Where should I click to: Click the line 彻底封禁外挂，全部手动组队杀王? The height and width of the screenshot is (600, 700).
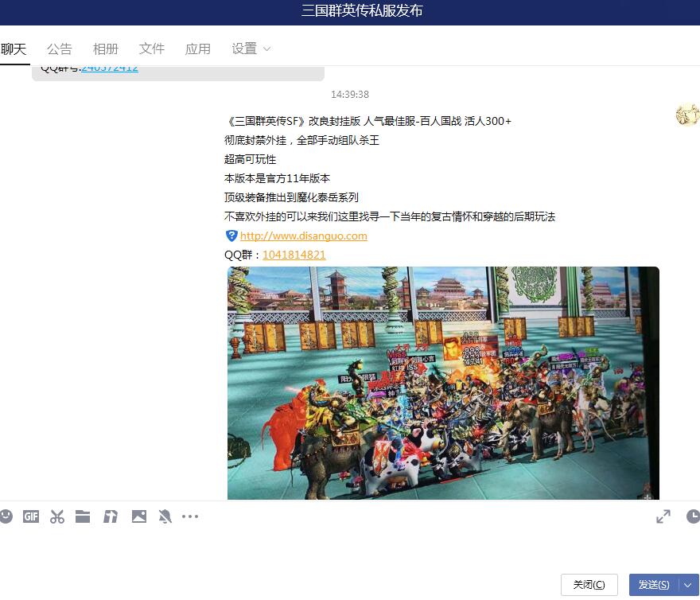301,140
